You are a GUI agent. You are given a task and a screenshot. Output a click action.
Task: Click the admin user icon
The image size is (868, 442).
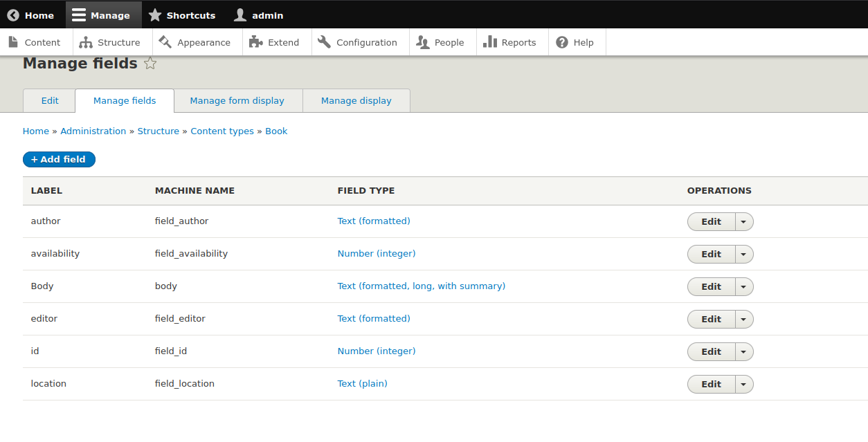pos(239,15)
